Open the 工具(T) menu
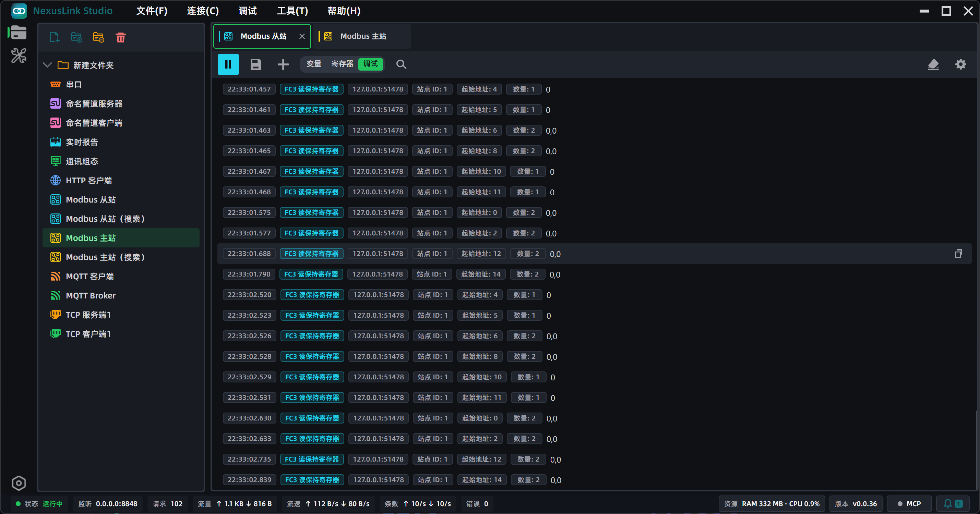The height and width of the screenshot is (514, 980). click(292, 11)
